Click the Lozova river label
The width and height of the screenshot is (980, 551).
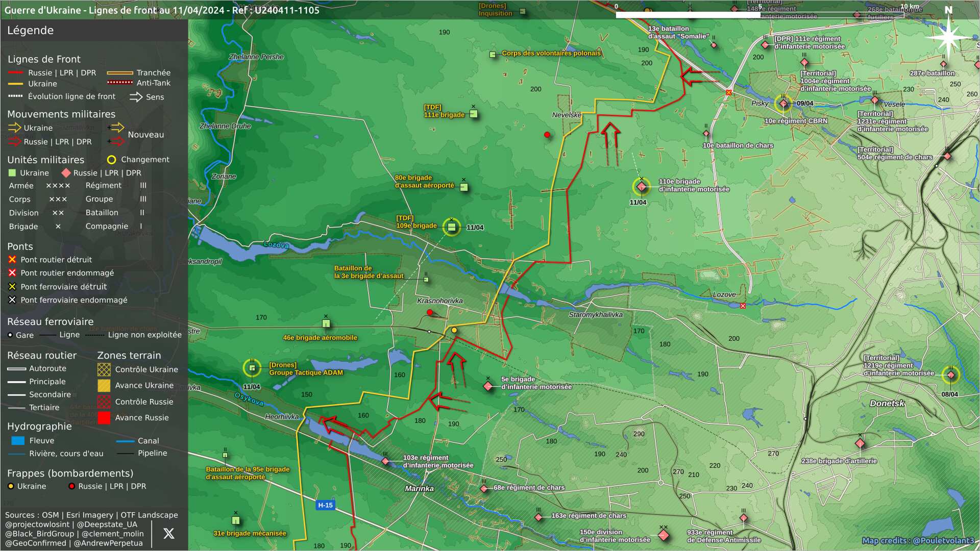277,245
